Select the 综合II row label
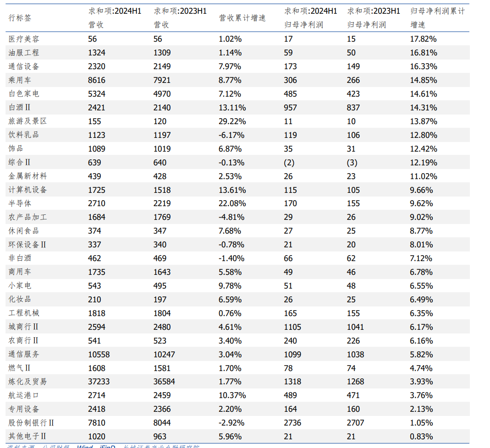The image size is (490, 448). [x=19, y=162]
